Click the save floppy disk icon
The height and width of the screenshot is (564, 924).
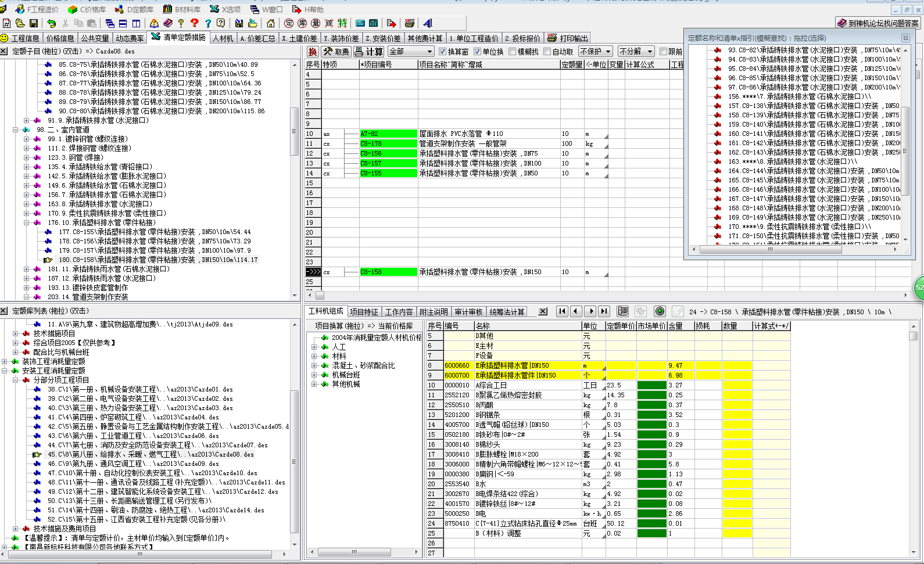[x=34, y=23]
